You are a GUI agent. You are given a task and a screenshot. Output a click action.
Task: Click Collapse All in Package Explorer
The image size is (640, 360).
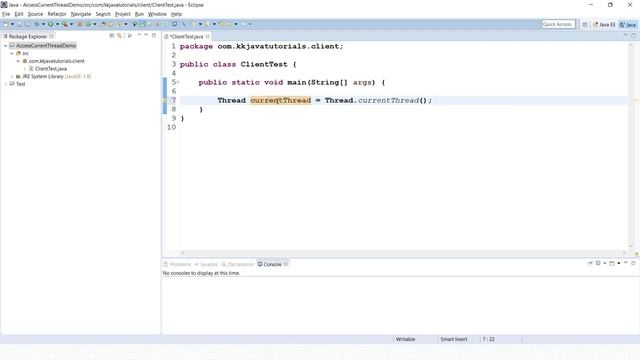click(111, 36)
